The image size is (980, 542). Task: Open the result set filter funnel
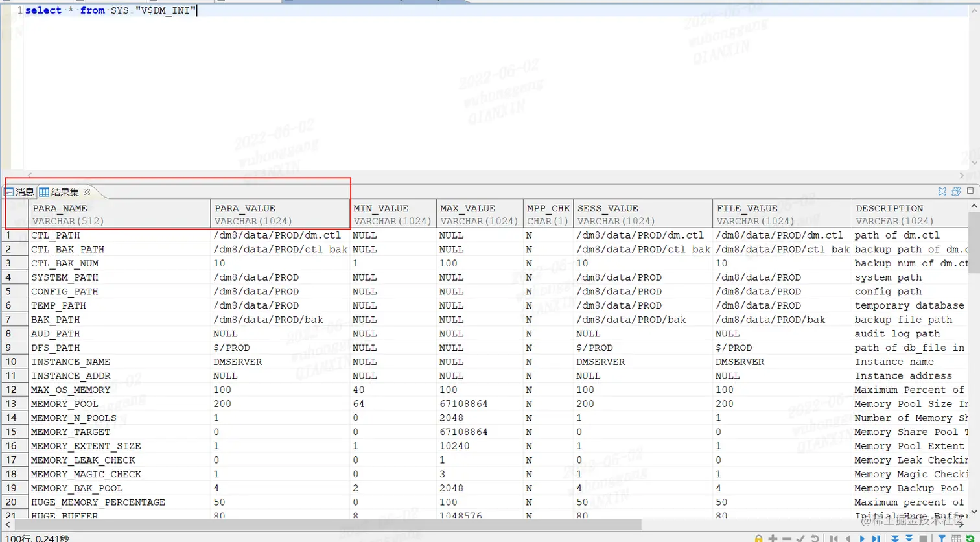[942, 539]
